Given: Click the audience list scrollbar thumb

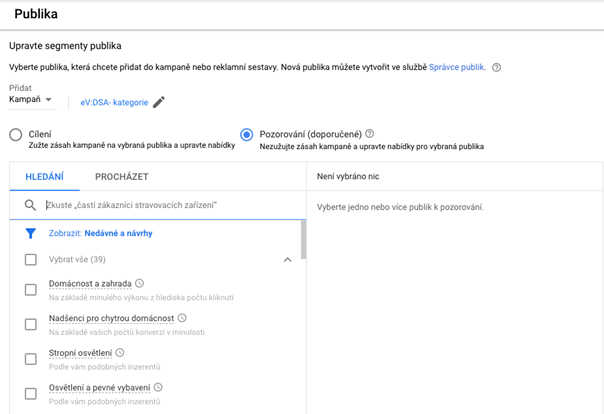Looking at the screenshot, I should pyautogui.click(x=304, y=240).
